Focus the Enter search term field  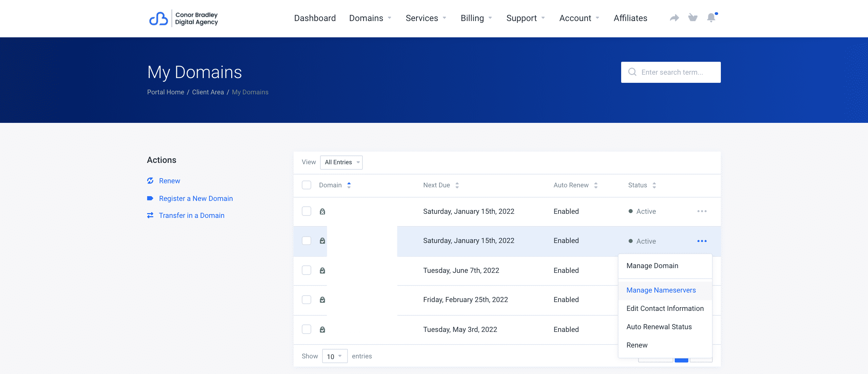pyautogui.click(x=671, y=72)
